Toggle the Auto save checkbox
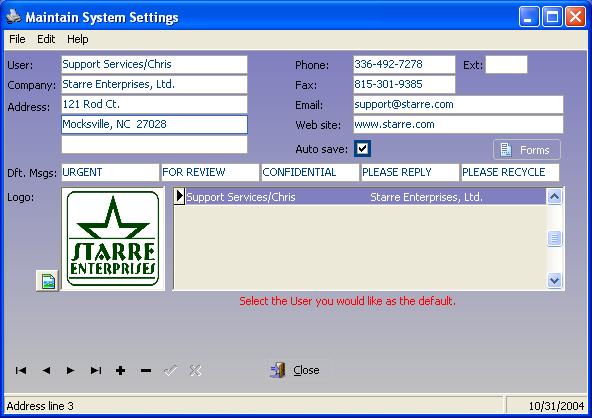This screenshot has width=592, height=418. click(362, 148)
